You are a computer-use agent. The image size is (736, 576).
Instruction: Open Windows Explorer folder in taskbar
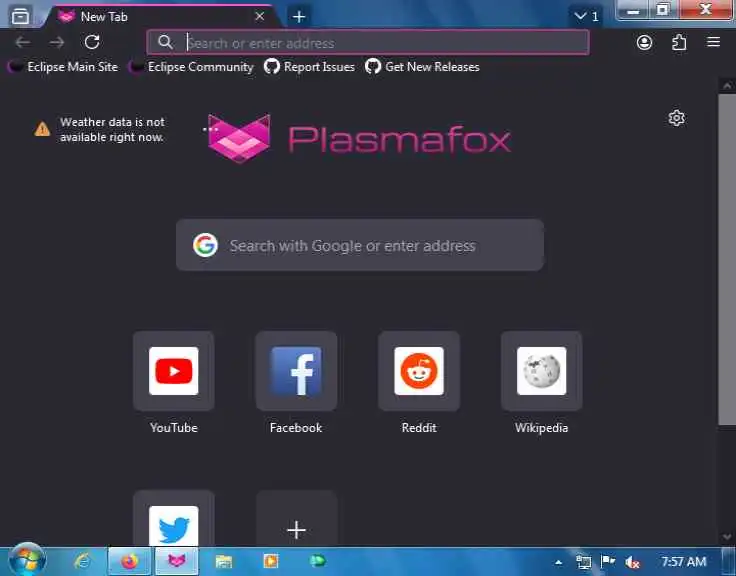pyautogui.click(x=223, y=561)
